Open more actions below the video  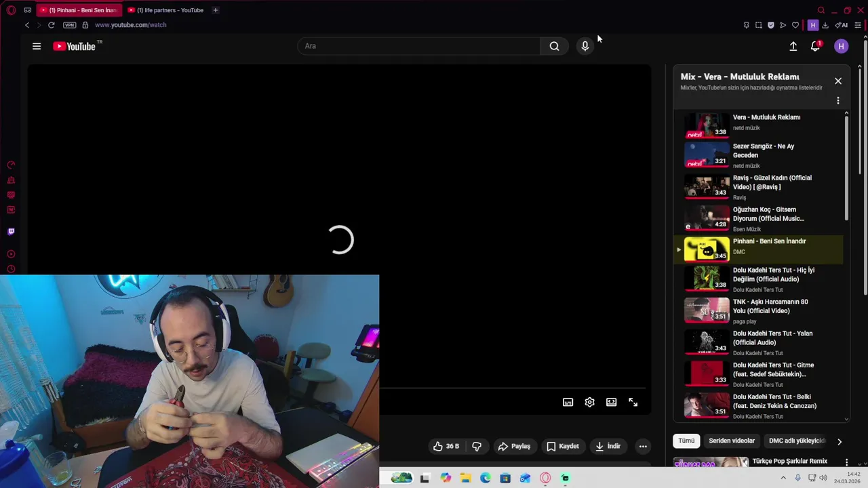click(643, 446)
